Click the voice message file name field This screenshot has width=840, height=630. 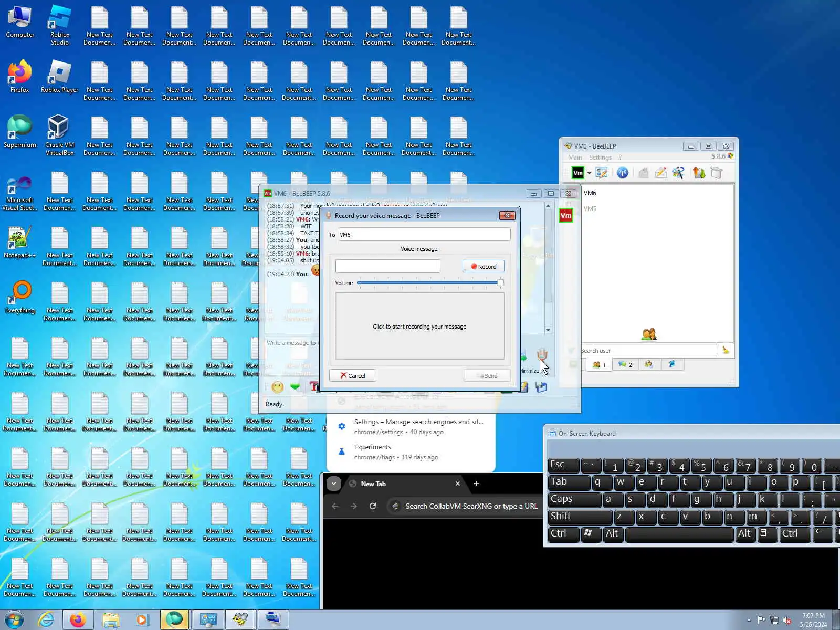click(387, 266)
